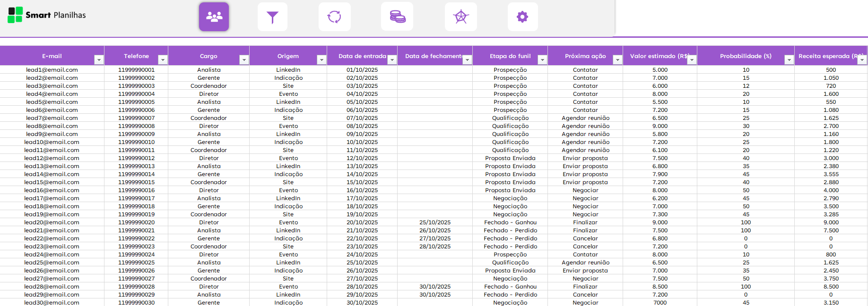Select the lead20 closing date 25/10/2025 cell

pos(435,222)
